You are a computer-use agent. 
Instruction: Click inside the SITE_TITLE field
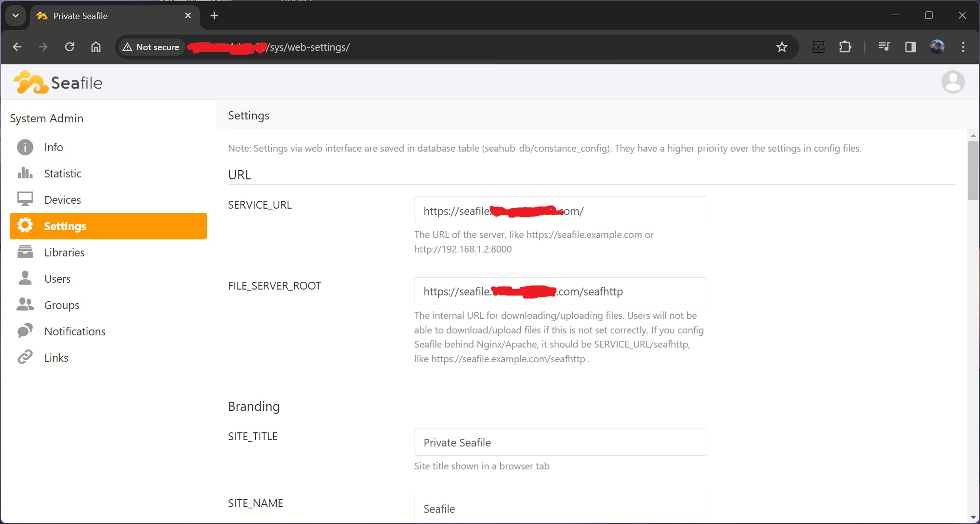click(559, 442)
